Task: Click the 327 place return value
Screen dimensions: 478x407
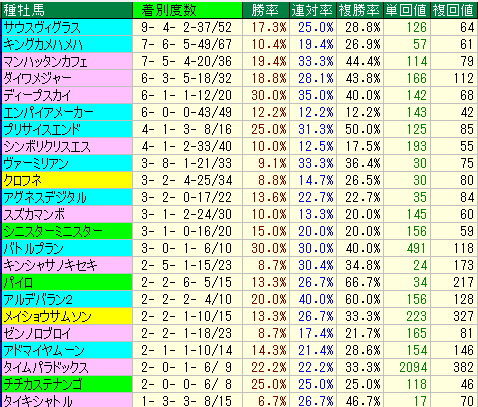Action: (463, 316)
